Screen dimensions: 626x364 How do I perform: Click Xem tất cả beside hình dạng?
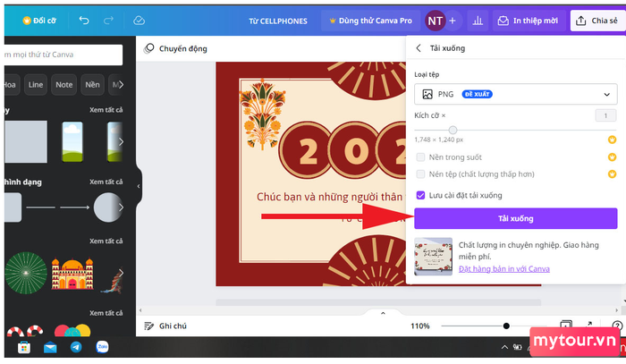[x=106, y=182]
